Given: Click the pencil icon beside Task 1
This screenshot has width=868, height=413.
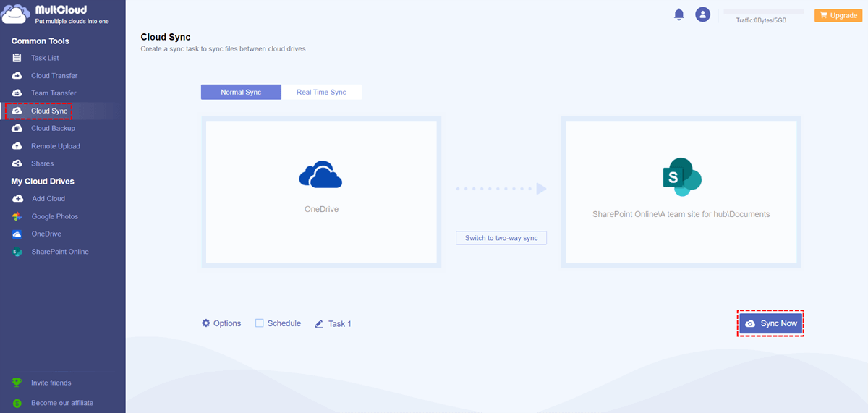Looking at the screenshot, I should coord(319,324).
